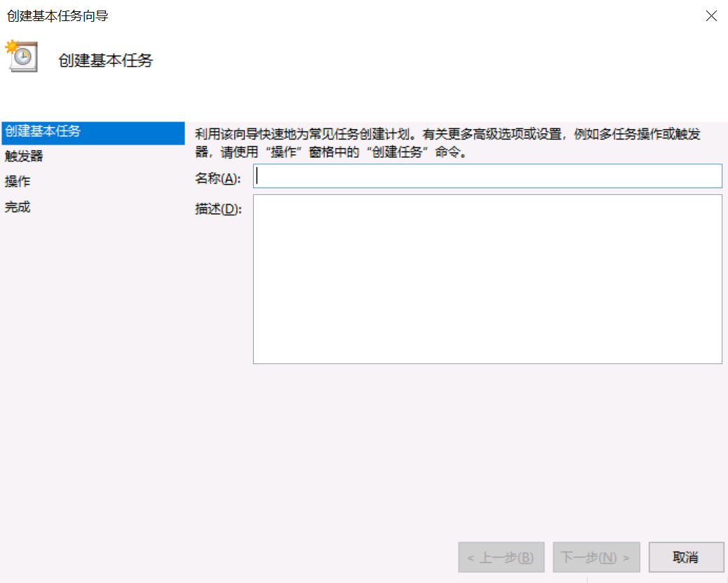Select the 触发器 step in sidebar

[24, 156]
